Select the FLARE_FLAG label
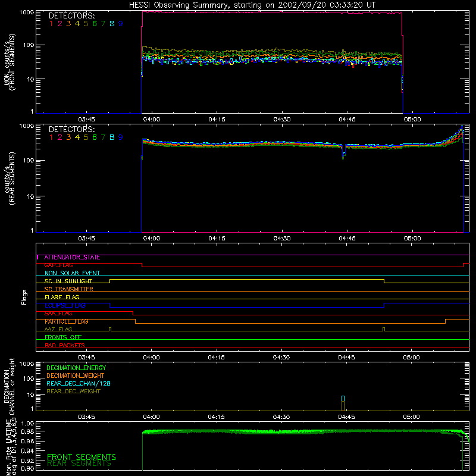The height and width of the screenshot is (476, 476). coord(62,297)
